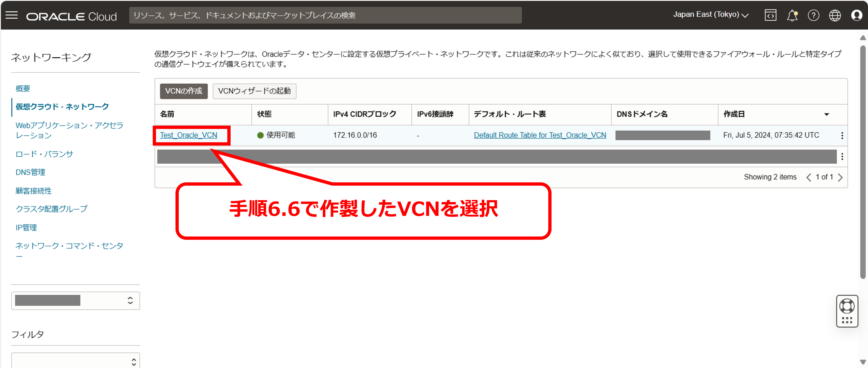Open the Test_Oracle_VCN link
The width and height of the screenshot is (868, 368).
[x=188, y=135]
